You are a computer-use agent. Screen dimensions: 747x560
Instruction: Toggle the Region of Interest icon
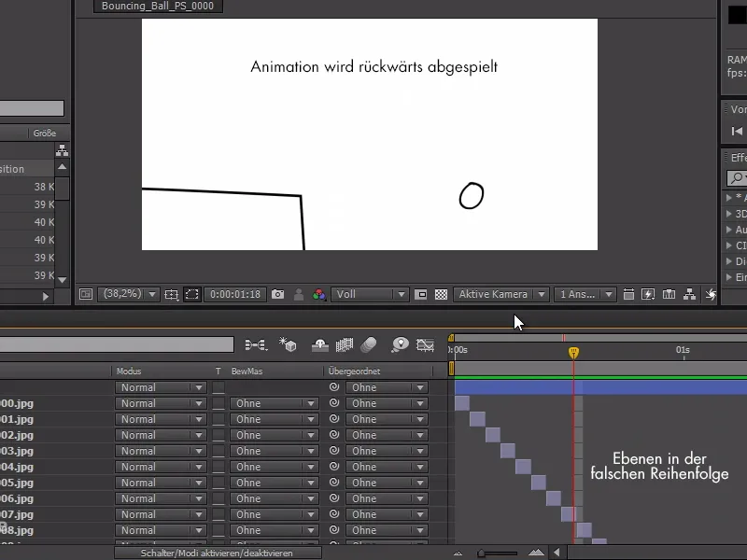click(x=421, y=294)
